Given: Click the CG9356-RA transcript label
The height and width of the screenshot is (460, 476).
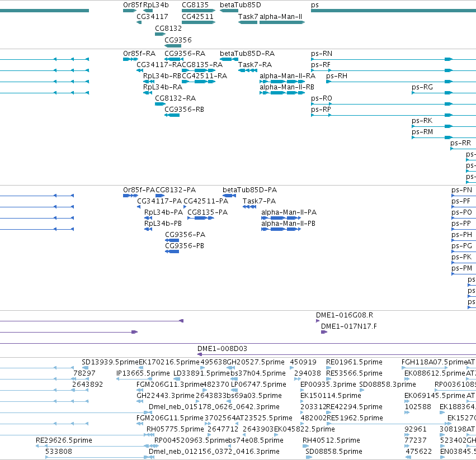Looking at the screenshot, I should 185,54.
